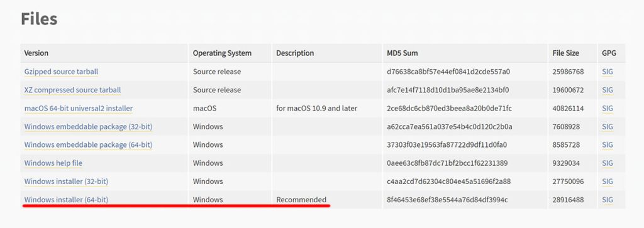
Task: Download the Windows help file
Action: (53, 163)
